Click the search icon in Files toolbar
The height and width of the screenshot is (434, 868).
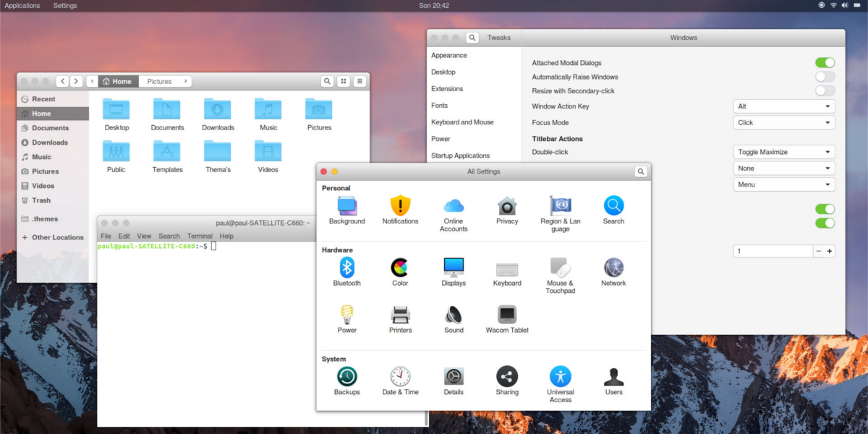point(327,82)
